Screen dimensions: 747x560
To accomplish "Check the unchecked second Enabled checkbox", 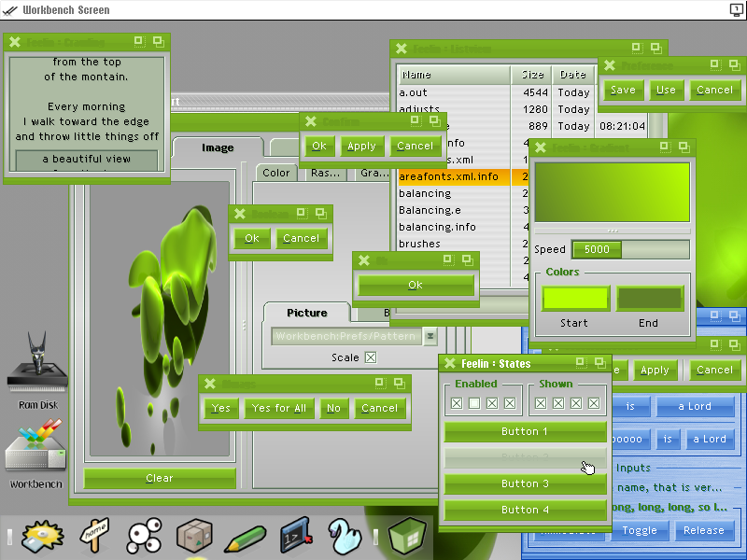I will click(474, 404).
